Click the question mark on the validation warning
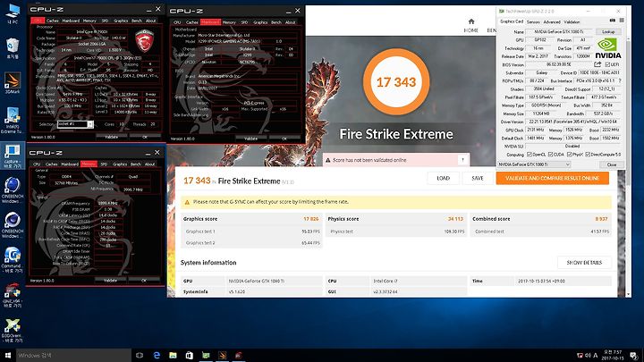 tap(463, 160)
